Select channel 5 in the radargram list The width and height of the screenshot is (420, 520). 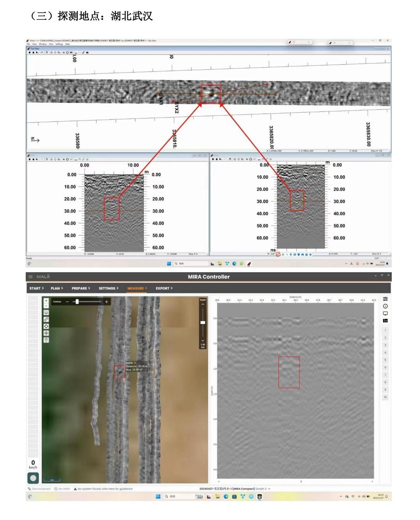tap(385, 360)
